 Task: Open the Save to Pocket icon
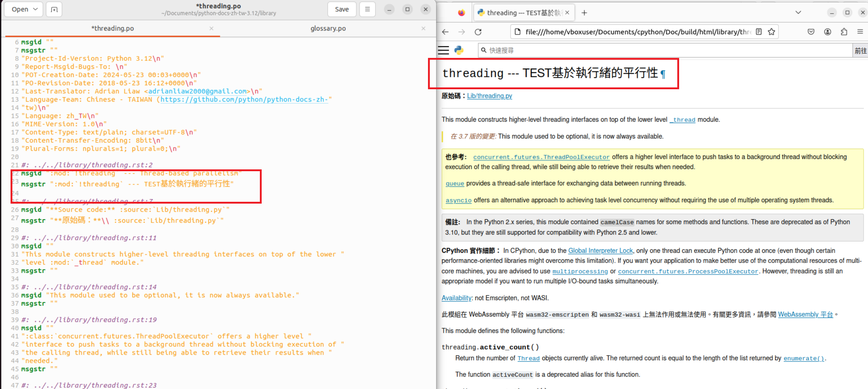pyautogui.click(x=811, y=32)
